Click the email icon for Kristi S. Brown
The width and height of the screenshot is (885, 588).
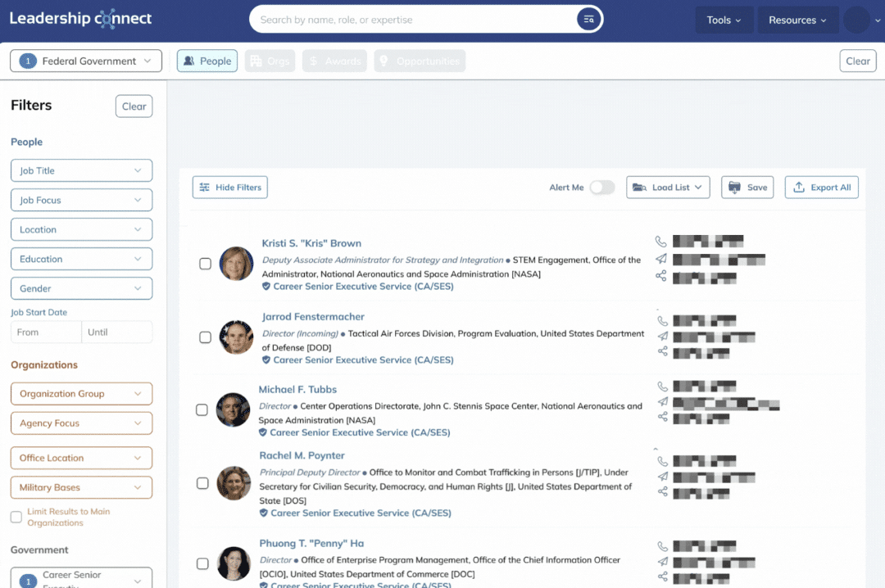point(661,259)
